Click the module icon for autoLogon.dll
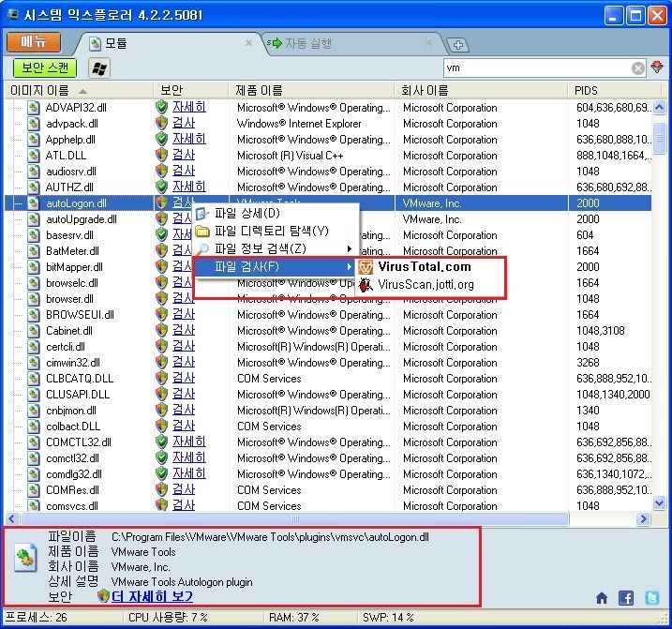Viewport: 672px width, 629px height. (34, 203)
